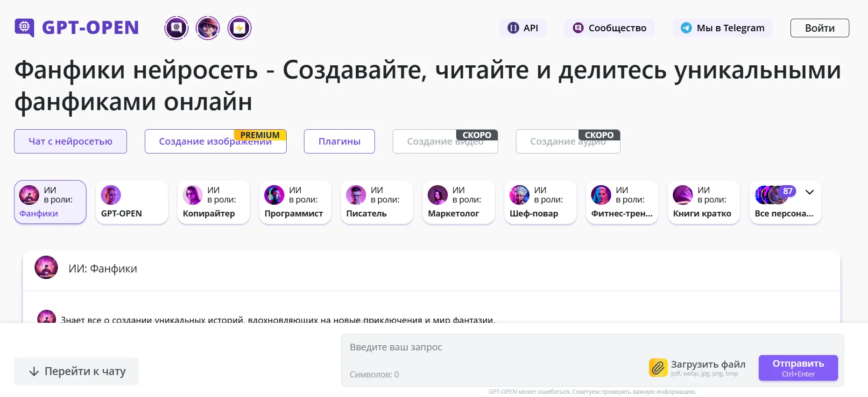Open the chat bot circular header icon
Screen dimensions: 868x397
click(x=176, y=28)
